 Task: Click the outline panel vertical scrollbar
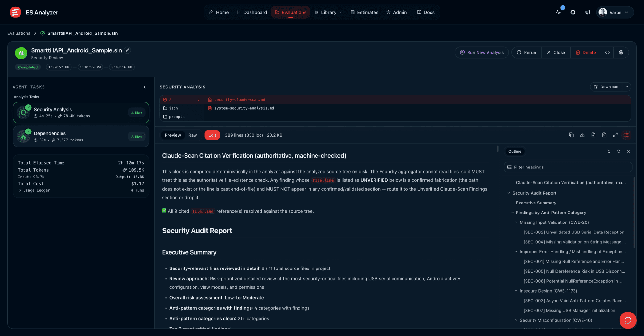634,212
